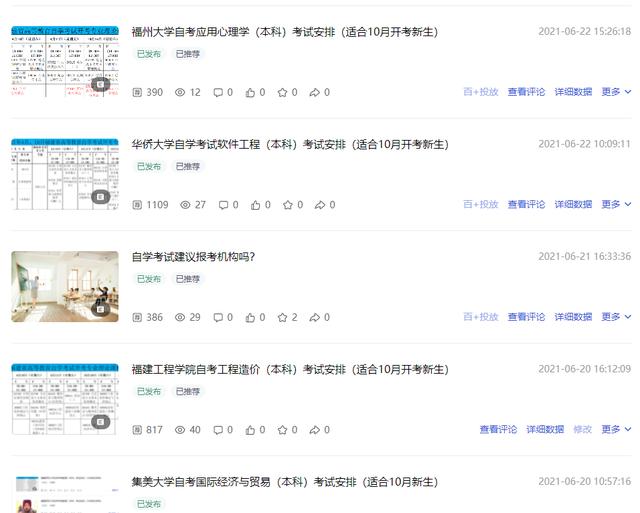
Task: Click 详细数据 for 福州大学 article
Action: [573, 92]
